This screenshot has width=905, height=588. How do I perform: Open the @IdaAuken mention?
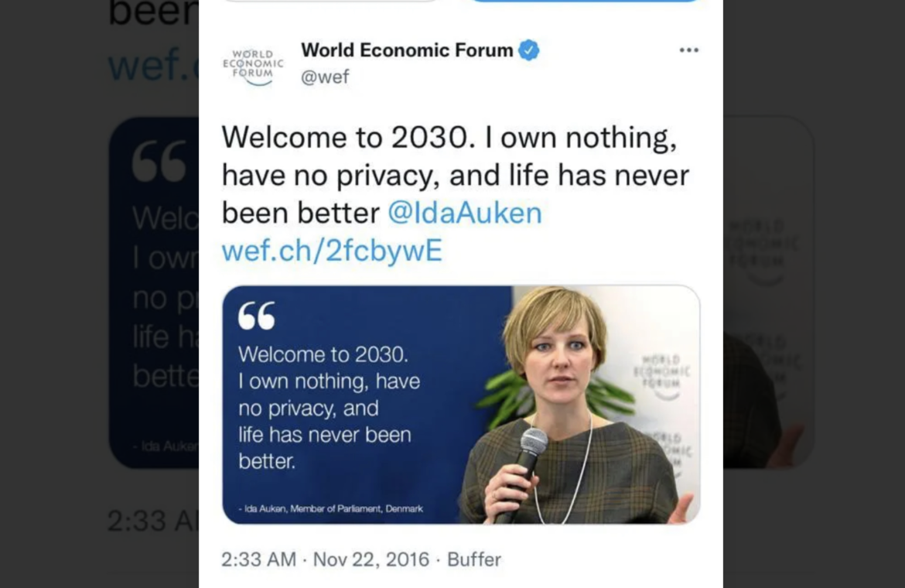pos(464,213)
